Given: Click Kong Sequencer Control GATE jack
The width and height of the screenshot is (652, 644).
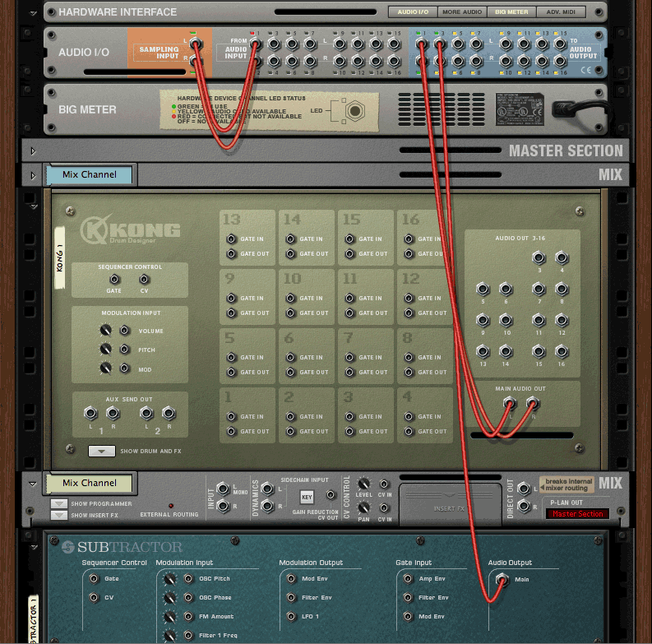Looking at the screenshot, I should tap(114, 279).
